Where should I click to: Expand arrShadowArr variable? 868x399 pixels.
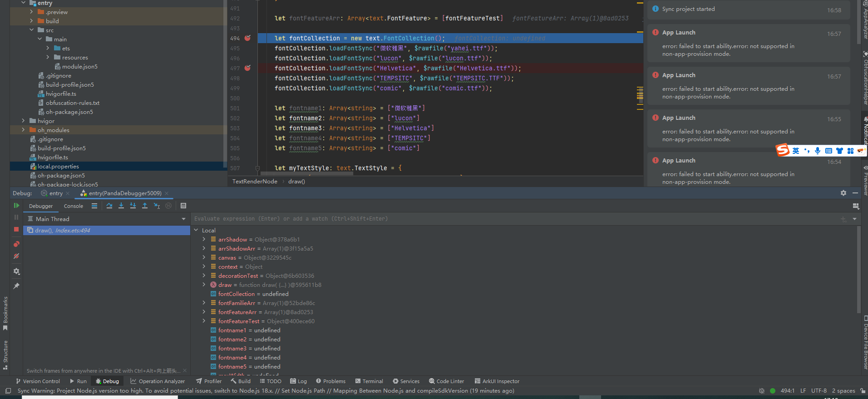tap(204, 248)
